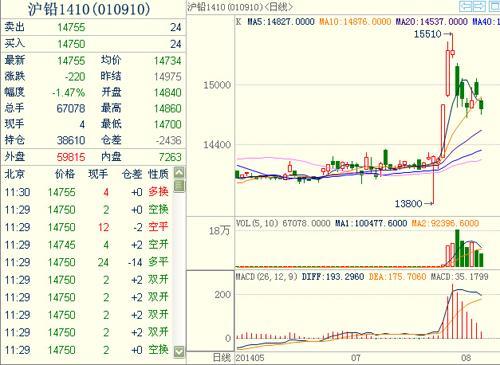Select the 昨结 value 14975

(x=167, y=77)
